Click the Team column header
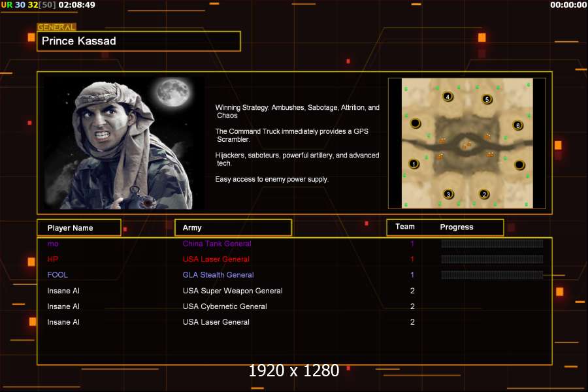 (405, 227)
